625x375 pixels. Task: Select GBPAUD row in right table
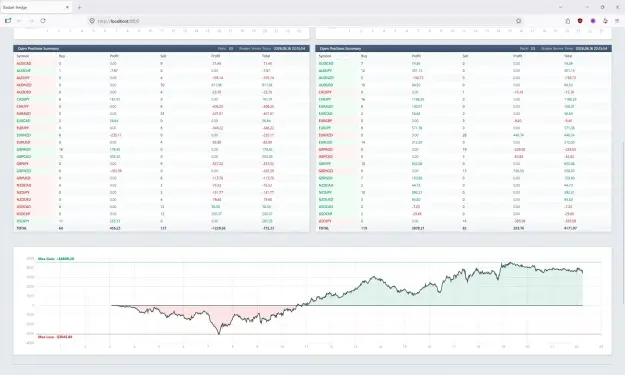[x=464, y=149]
